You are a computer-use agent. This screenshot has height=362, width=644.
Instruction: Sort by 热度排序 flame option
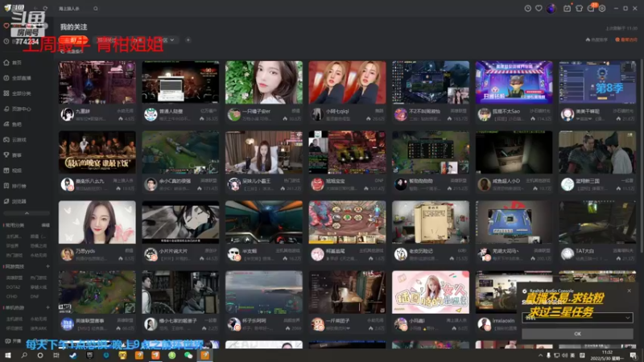pyautogui.click(x=597, y=39)
